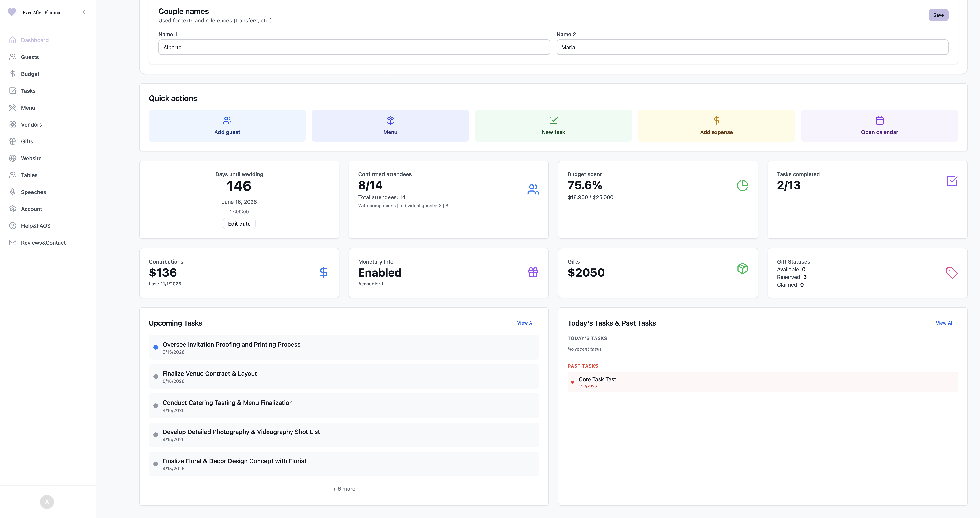The height and width of the screenshot is (518, 980).
Task: Click the Name 1 input field
Action: click(354, 47)
